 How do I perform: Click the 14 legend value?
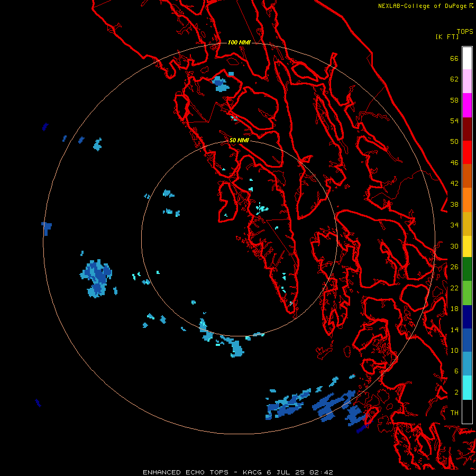pyautogui.click(x=454, y=329)
